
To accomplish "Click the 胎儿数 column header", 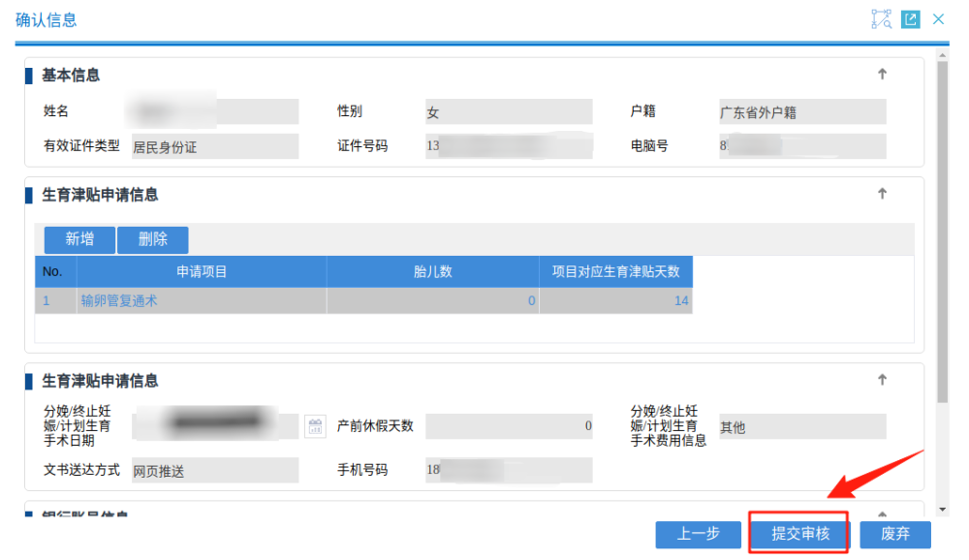I will point(432,271).
